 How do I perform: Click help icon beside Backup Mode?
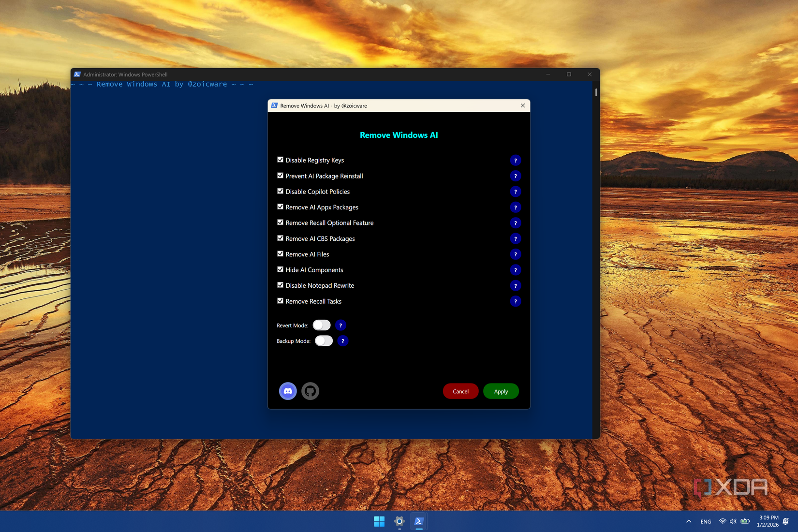coord(342,341)
